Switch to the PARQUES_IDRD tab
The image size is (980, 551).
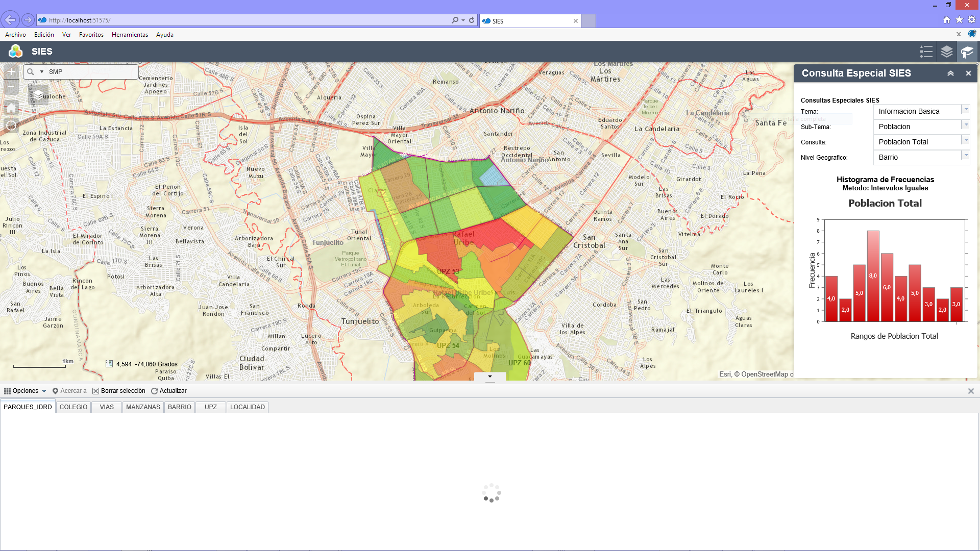point(28,407)
